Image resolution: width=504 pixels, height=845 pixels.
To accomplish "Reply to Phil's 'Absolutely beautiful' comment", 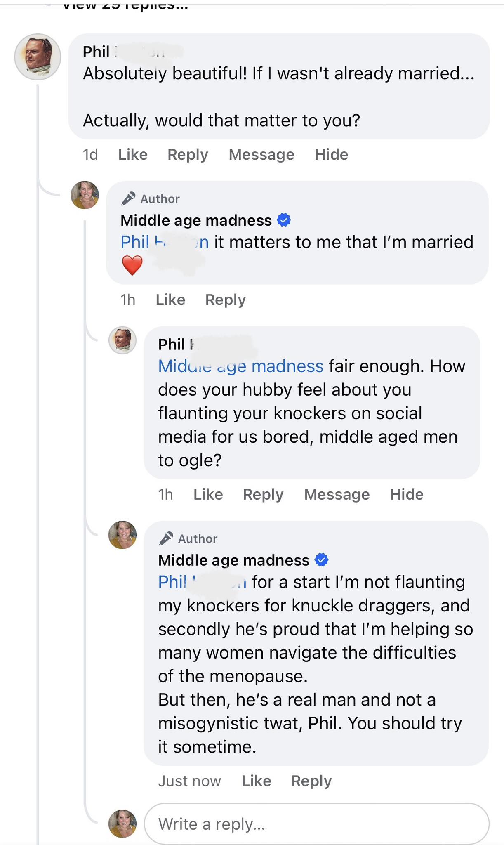I will pos(188,154).
